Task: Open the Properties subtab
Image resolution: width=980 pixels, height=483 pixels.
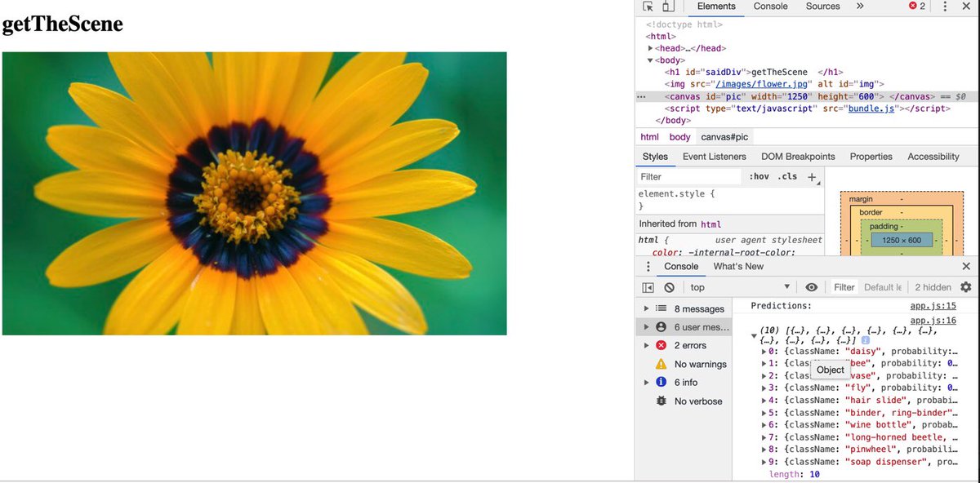Action: pos(871,157)
